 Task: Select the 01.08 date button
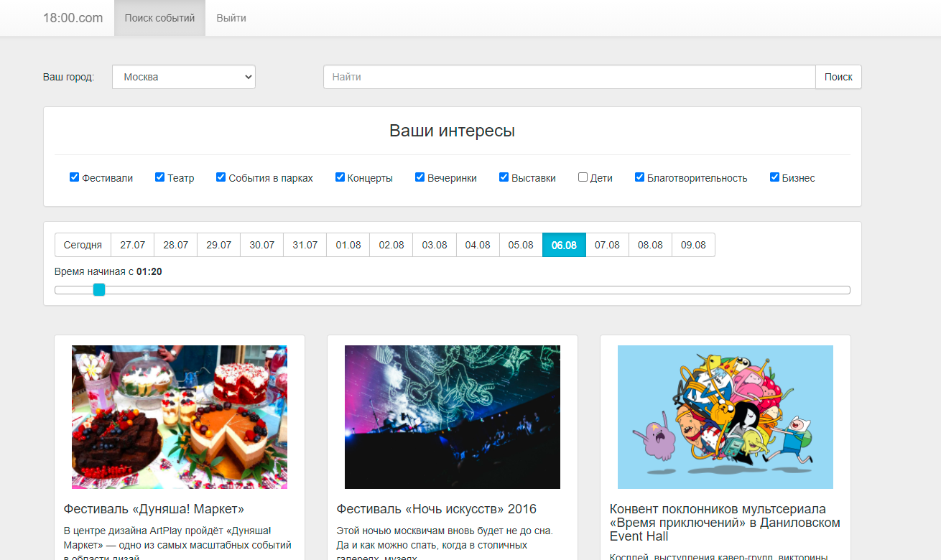(x=348, y=245)
